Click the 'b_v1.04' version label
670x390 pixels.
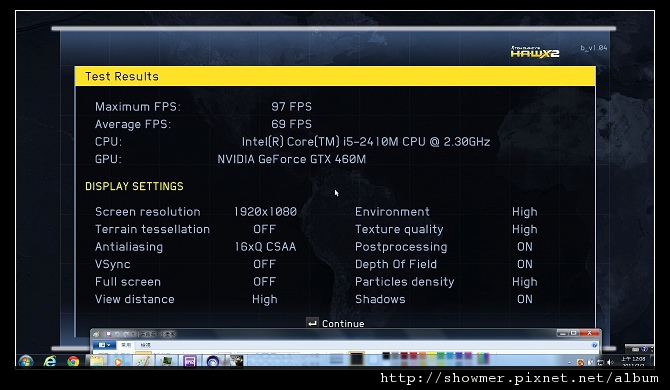[x=594, y=47]
